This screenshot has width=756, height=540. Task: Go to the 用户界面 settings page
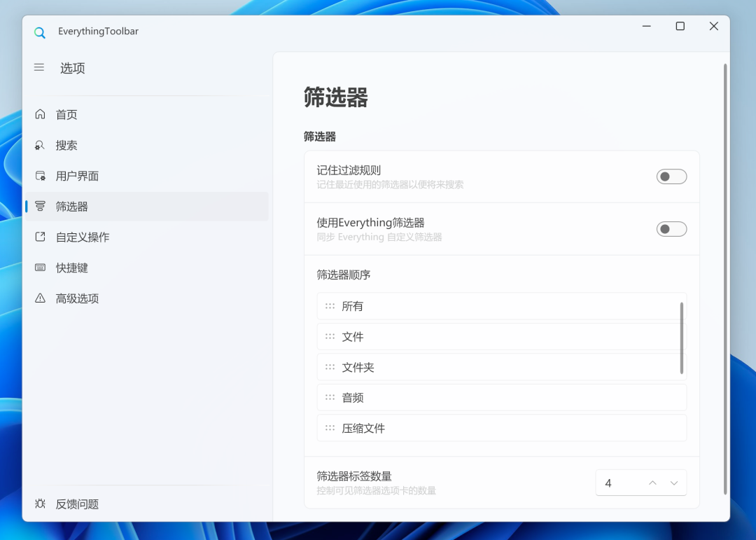(x=147, y=176)
